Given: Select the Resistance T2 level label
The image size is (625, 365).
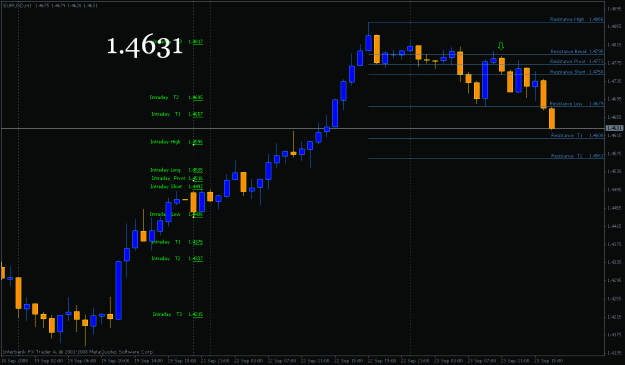Looking at the screenshot, I should click(577, 156).
